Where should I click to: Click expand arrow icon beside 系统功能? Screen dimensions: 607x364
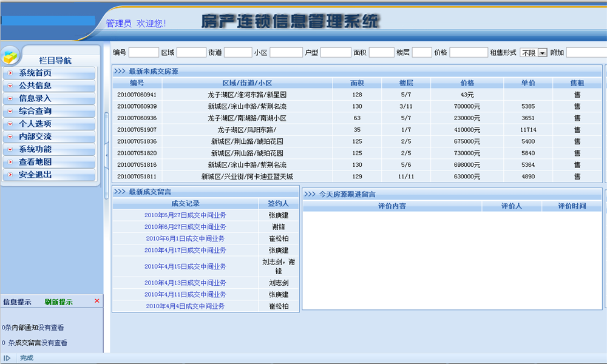(10, 149)
